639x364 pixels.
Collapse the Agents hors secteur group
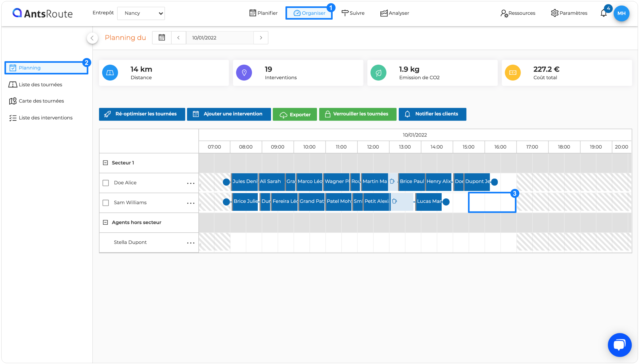click(x=105, y=222)
